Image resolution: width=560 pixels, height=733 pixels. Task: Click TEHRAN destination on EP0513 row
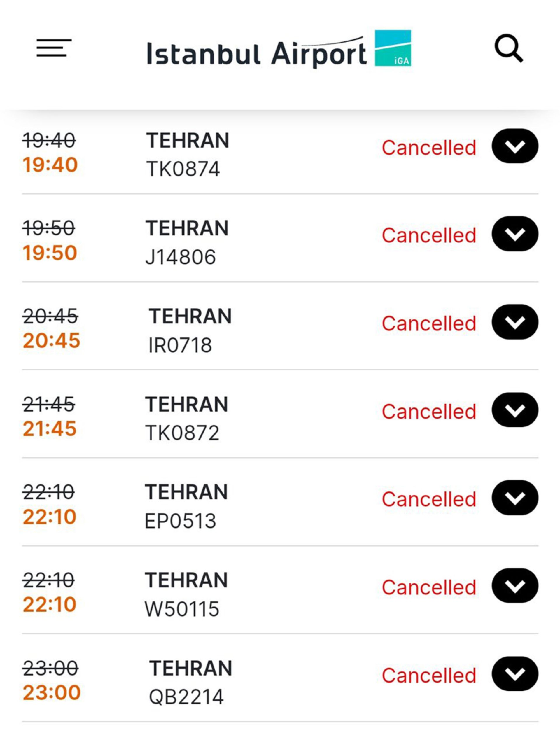tap(186, 492)
